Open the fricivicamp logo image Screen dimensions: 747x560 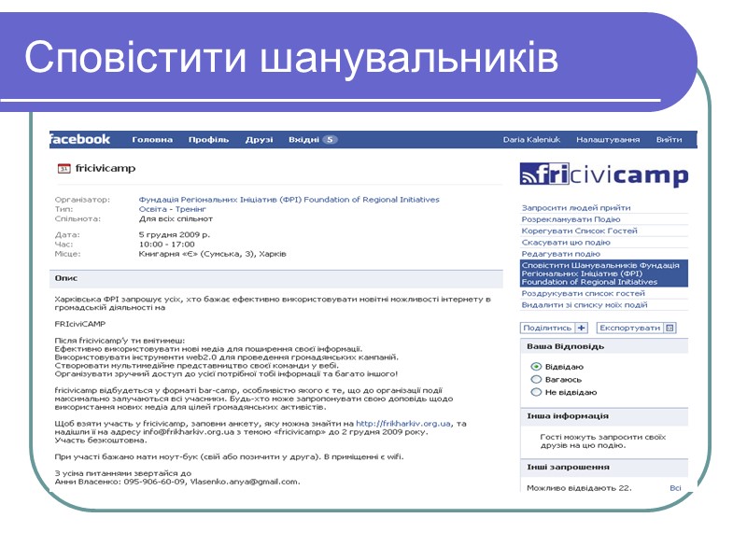pos(604,175)
